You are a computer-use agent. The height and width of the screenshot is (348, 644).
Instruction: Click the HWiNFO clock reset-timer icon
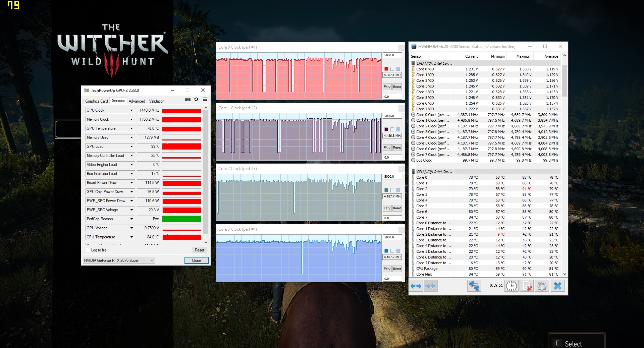tap(512, 286)
